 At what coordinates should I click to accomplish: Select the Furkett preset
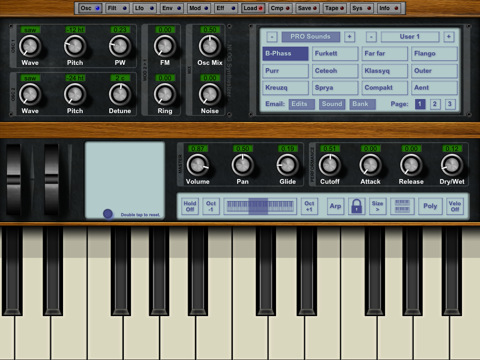coord(335,54)
